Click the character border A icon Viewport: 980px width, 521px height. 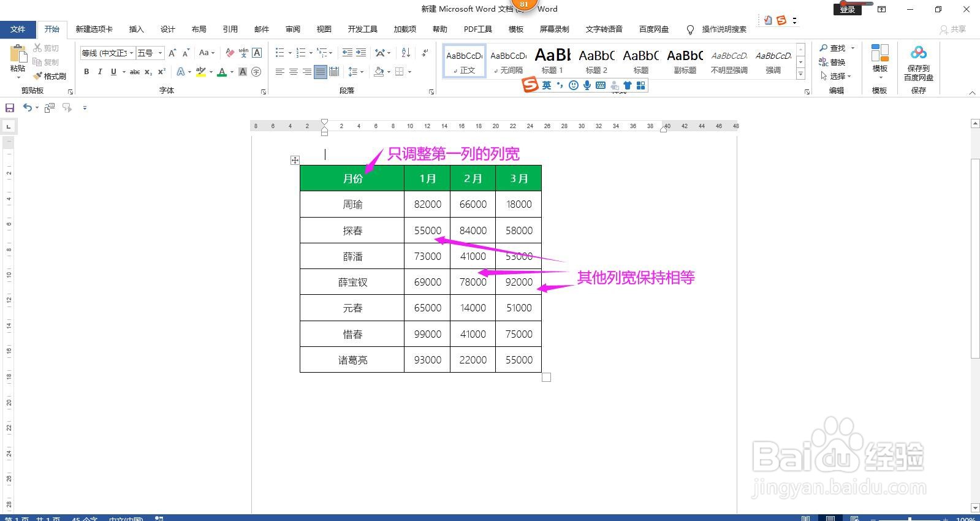257,53
